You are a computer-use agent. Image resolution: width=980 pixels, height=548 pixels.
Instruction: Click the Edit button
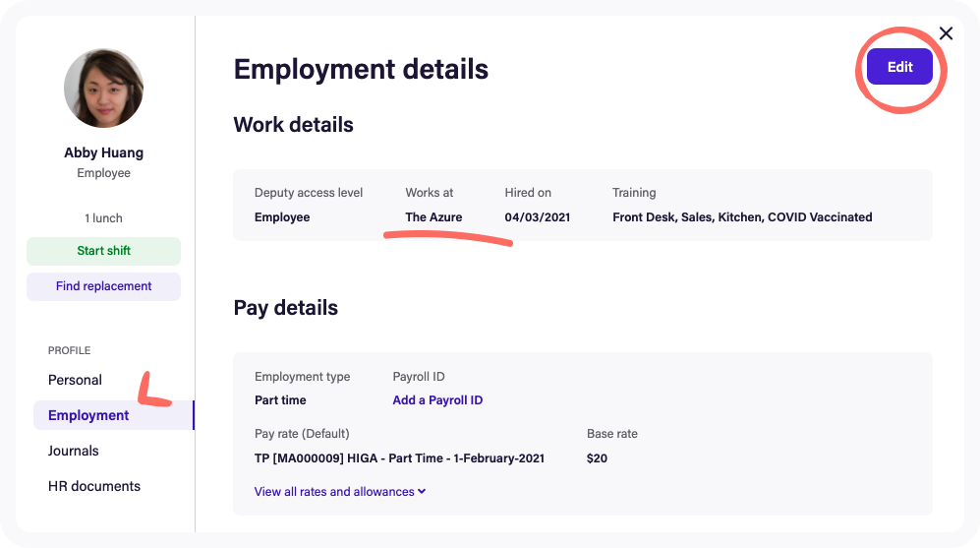(x=899, y=67)
